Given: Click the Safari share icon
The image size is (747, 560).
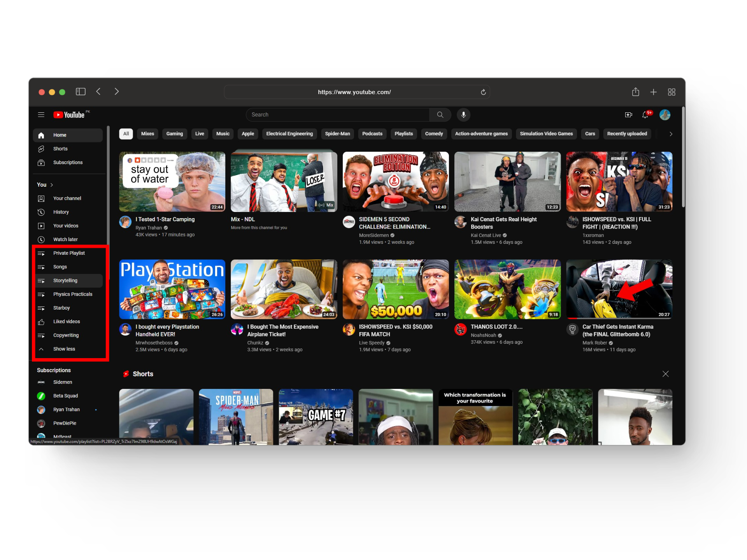Looking at the screenshot, I should click(635, 92).
